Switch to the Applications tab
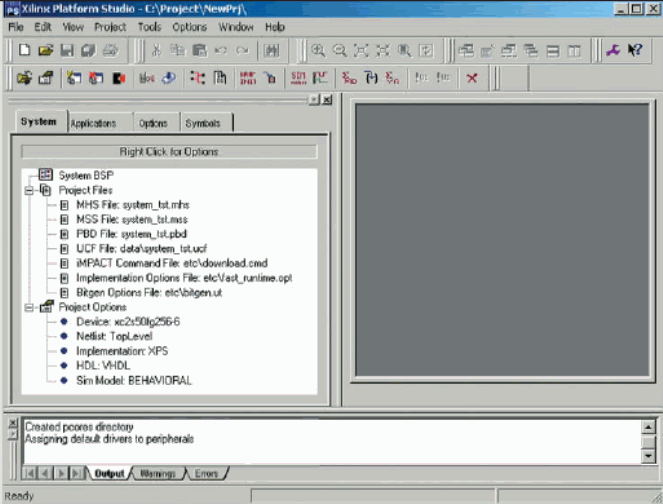Image resolution: width=663 pixels, height=504 pixels. (93, 123)
